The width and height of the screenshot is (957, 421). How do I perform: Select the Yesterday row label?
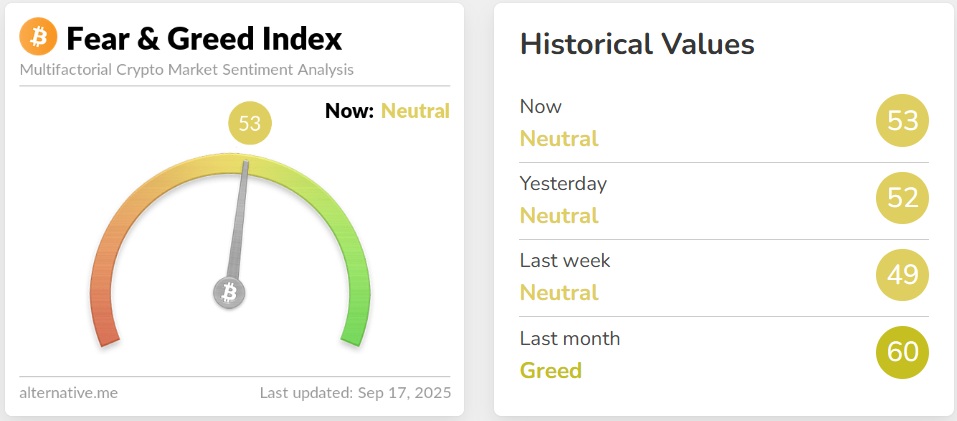coord(563,183)
